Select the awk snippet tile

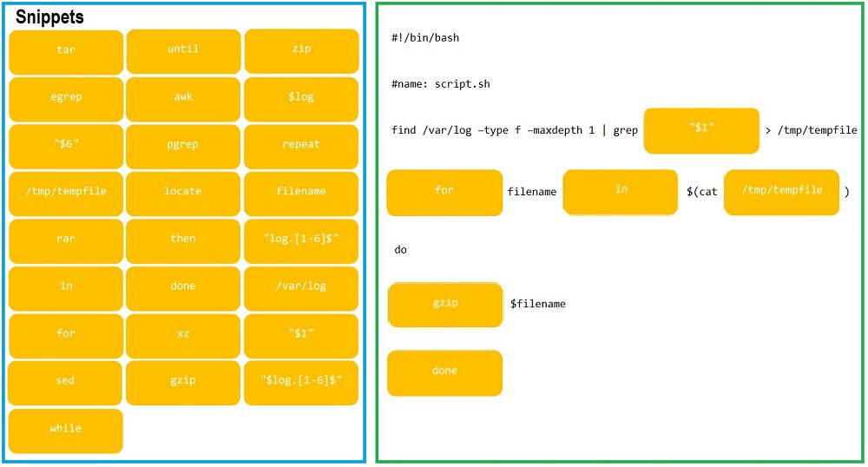tap(183, 99)
